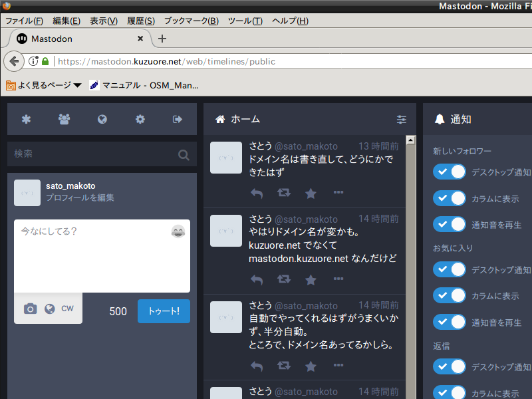This screenshot has height=399, width=532.
Task: Attach media with the camera icon
Action: [30, 309]
